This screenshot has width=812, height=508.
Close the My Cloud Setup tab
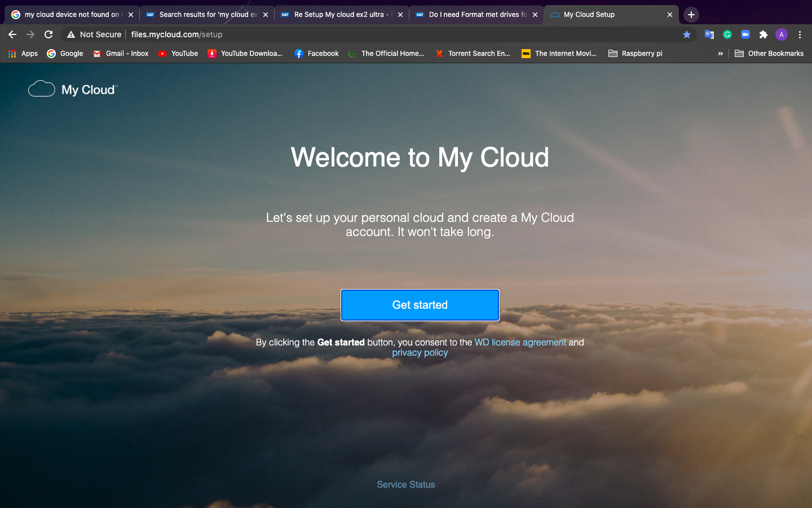[x=670, y=15]
